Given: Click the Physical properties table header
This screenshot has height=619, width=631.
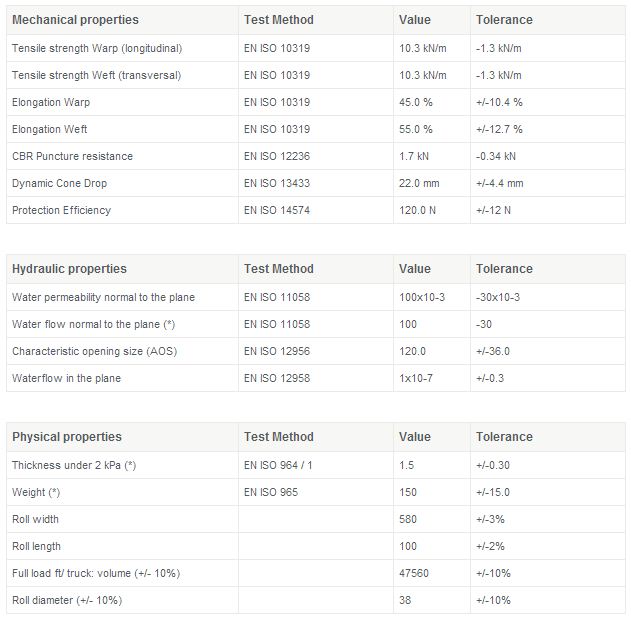Looking at the screenshot, I should tap(66, 437).
